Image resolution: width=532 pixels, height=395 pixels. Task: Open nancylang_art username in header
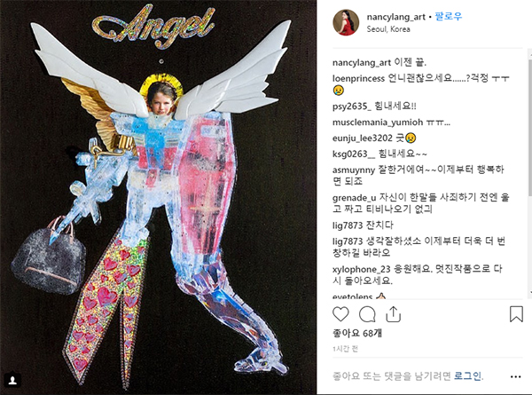tap(395, 17)
